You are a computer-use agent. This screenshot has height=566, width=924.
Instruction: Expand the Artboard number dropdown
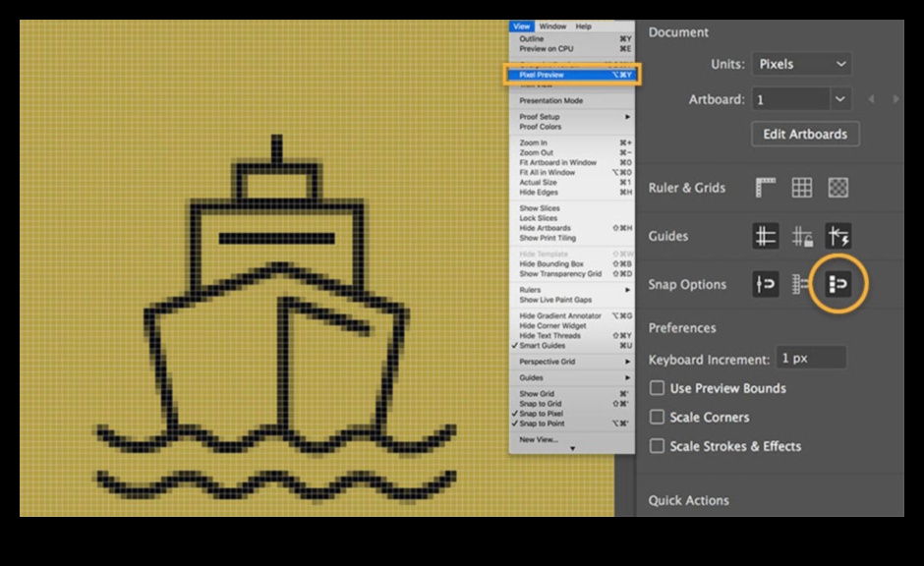(x=839, y=99)
